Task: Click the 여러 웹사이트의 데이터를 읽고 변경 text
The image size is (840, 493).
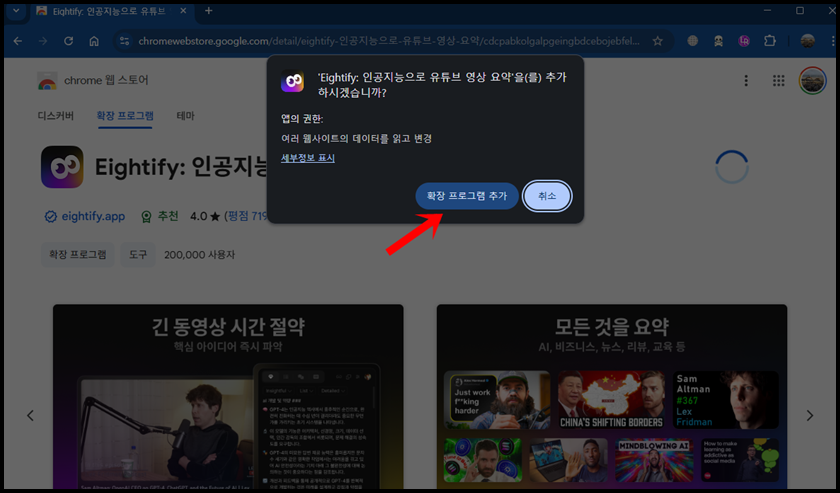Action: click(356, 139)
